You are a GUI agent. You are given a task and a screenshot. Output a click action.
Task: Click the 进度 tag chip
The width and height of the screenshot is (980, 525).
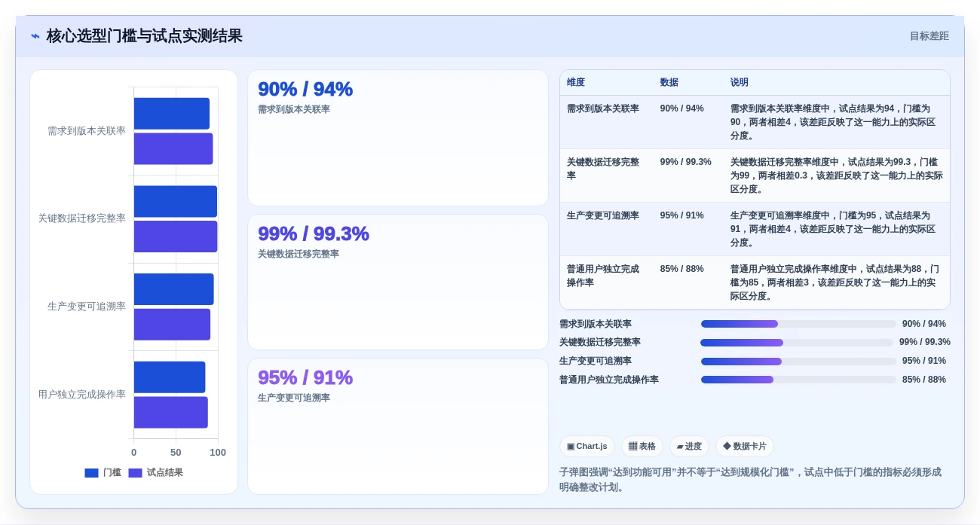689,446
